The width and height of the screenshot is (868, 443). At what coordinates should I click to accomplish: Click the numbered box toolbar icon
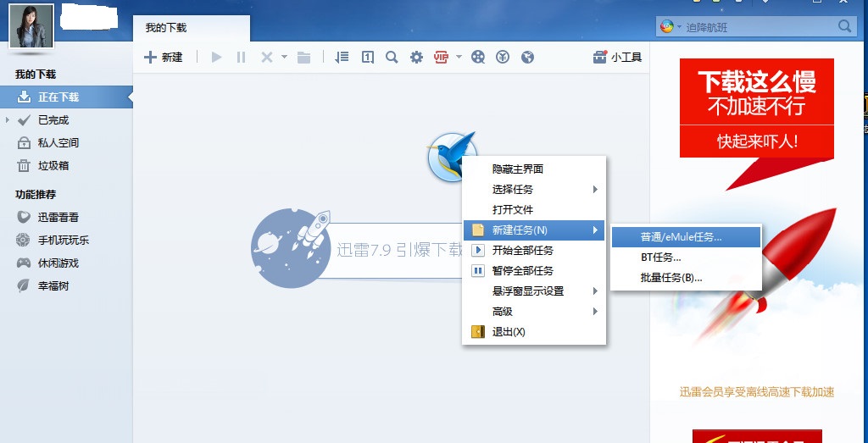[x=368, y=57]
